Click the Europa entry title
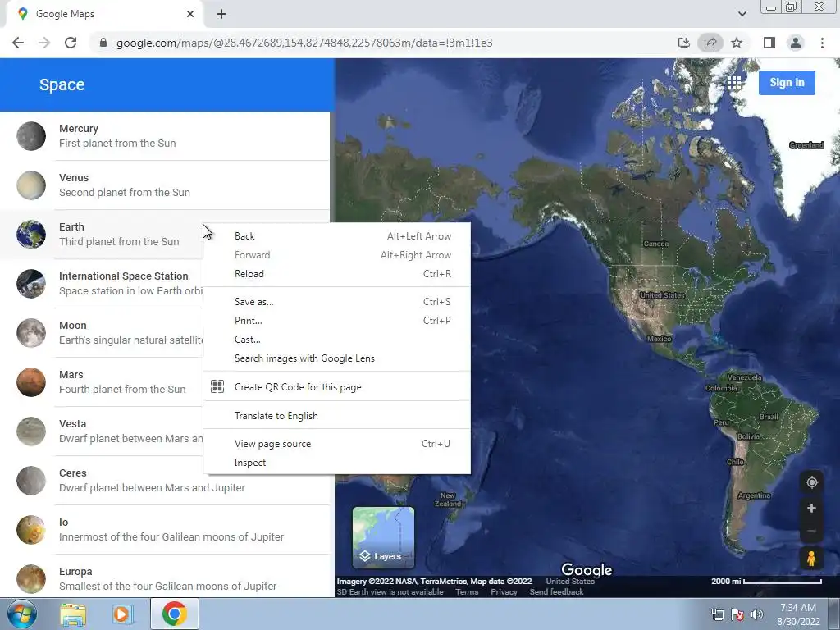 pos(75,572)
